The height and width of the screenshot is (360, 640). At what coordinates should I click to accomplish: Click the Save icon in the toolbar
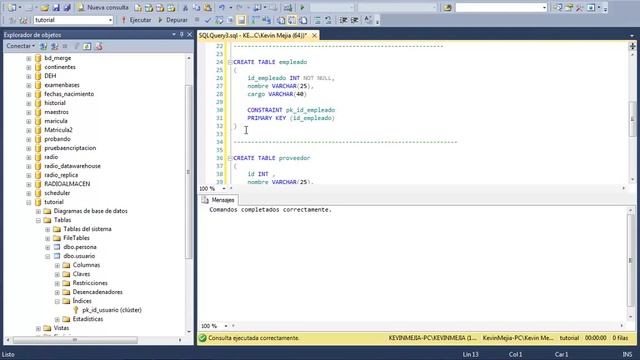[56, 8]
